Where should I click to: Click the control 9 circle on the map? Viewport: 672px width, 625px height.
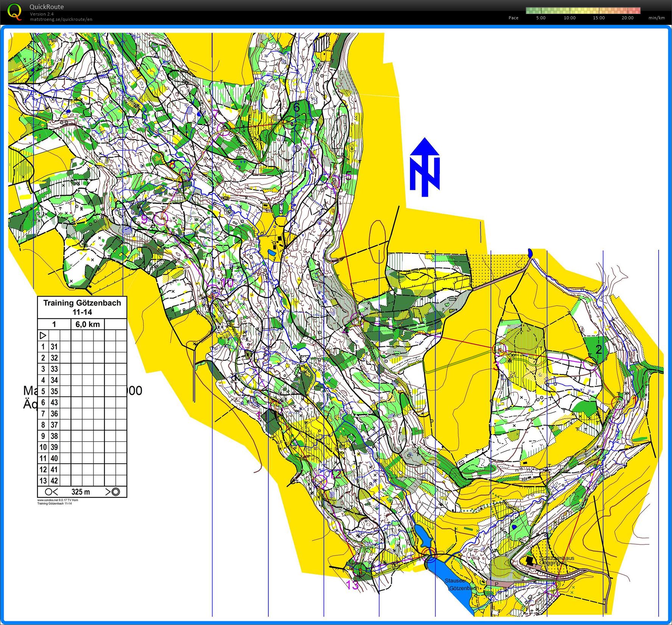161,218
